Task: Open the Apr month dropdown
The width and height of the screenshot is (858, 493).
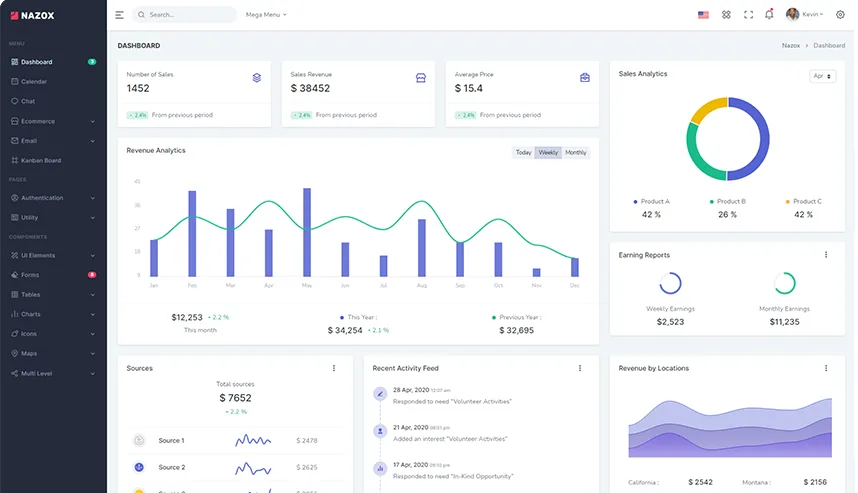Action: pyautogui.click(x=822, y=76)
